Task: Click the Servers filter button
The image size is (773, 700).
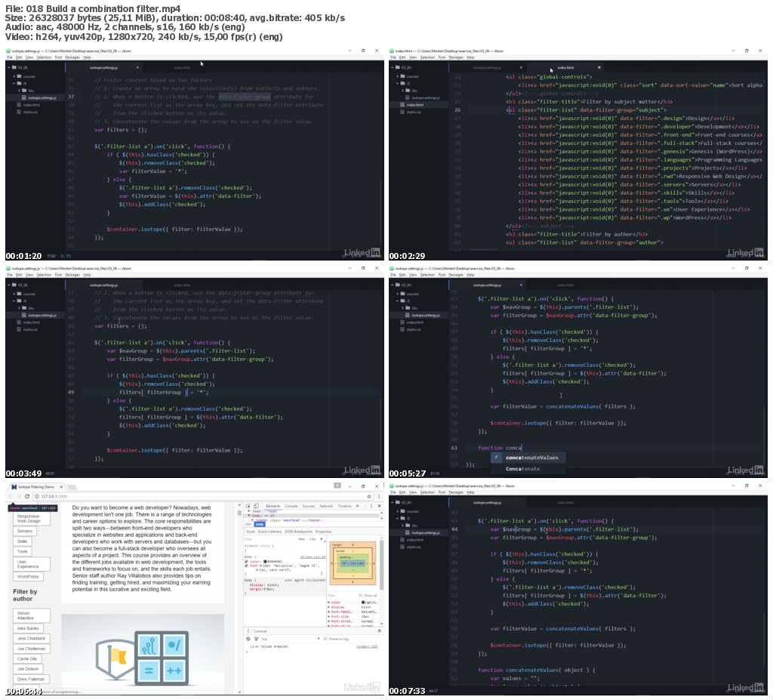Action: coord(25,532)
